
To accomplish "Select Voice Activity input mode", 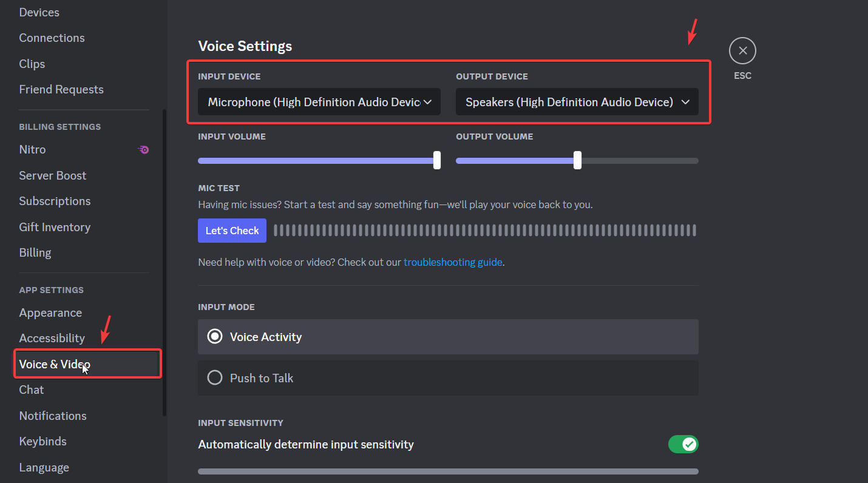I will [215, 337].
